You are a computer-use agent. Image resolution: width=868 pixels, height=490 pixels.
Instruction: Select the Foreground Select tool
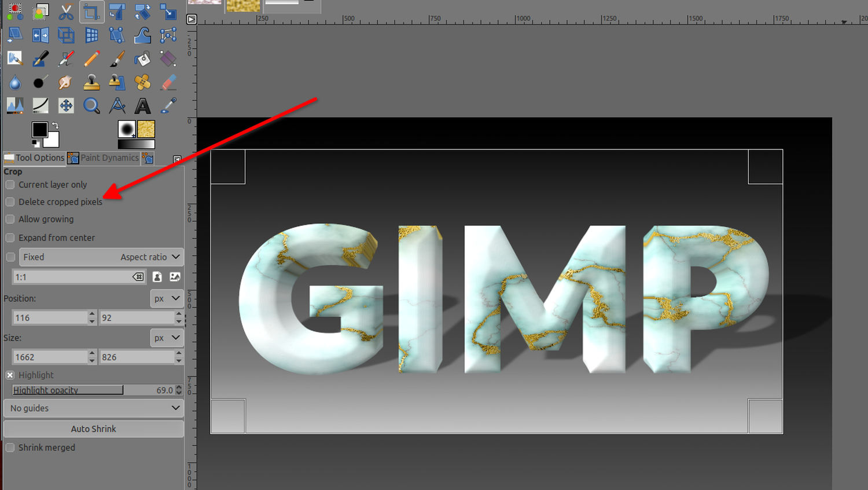(41, 11)
